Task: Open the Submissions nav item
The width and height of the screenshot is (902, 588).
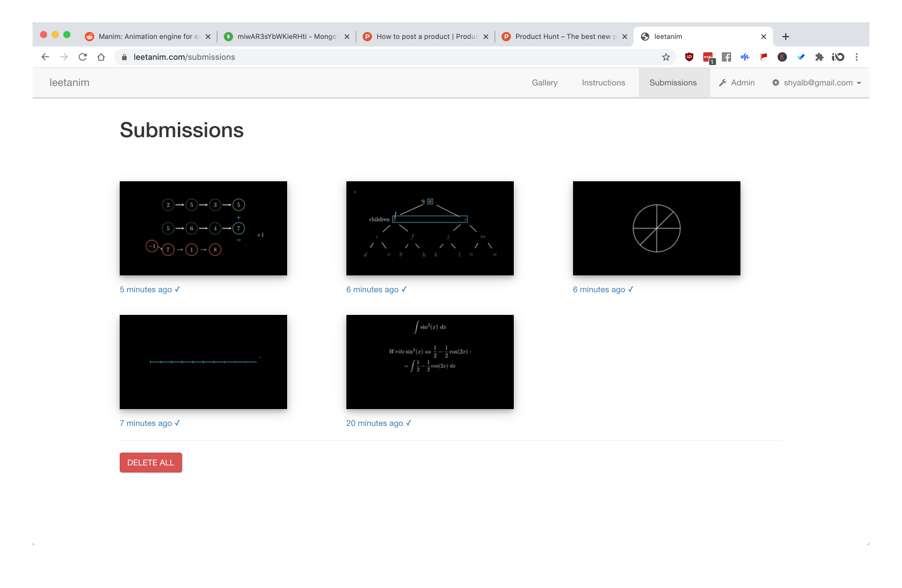Action: pyautogui.click(x=673, y=83)
